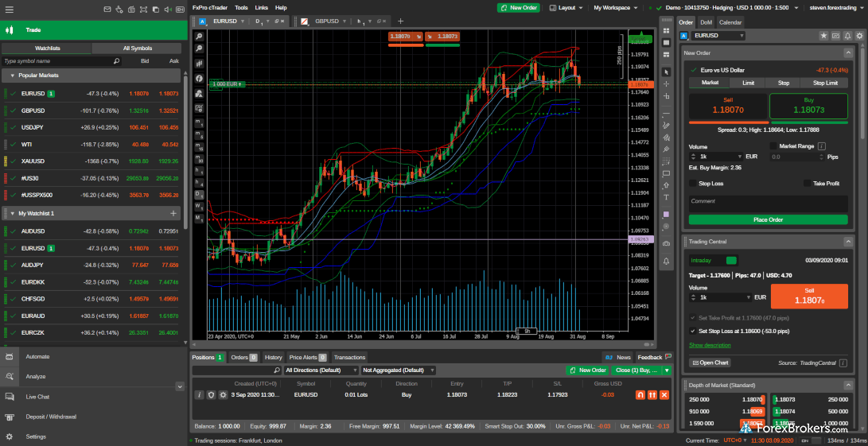Open position protection shield icon
The height and width of the screenshot is (446, 868).
[x=211, y=395]
